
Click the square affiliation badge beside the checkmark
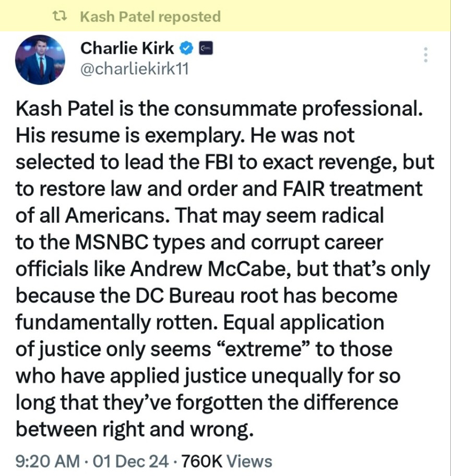tap(204, 50)
